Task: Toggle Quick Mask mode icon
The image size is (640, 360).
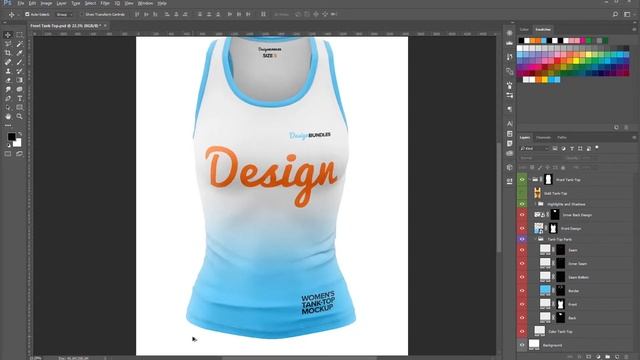Action: pos(8,154)
